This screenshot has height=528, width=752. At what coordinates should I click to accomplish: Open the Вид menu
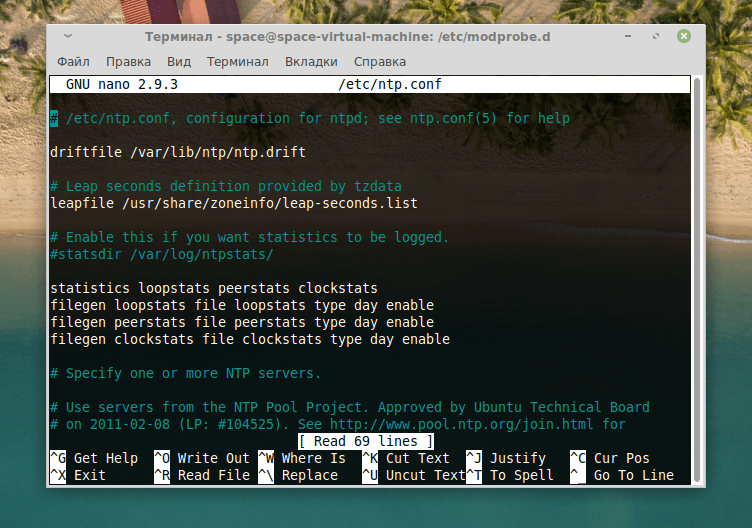point(179,62)
